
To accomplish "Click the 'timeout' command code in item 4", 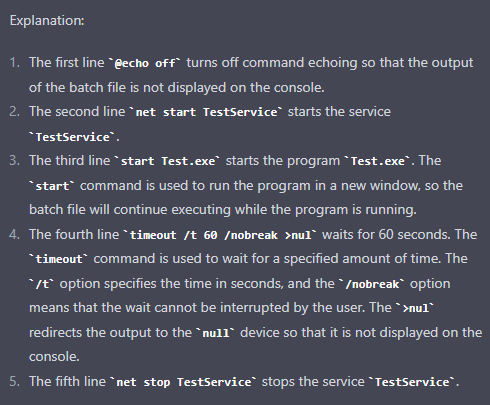I will tap(59, 259).
